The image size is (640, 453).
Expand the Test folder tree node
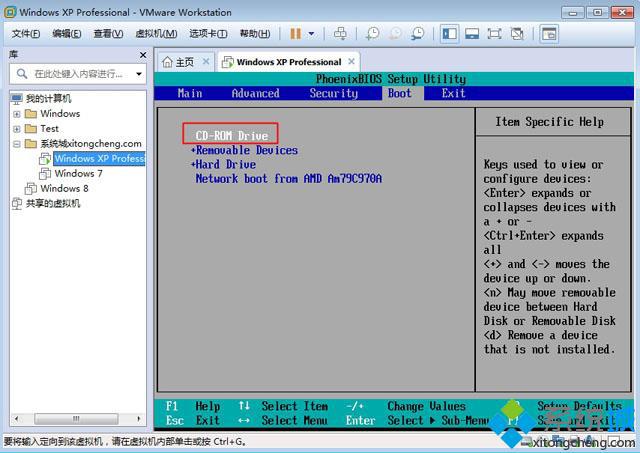pos(17,129)
